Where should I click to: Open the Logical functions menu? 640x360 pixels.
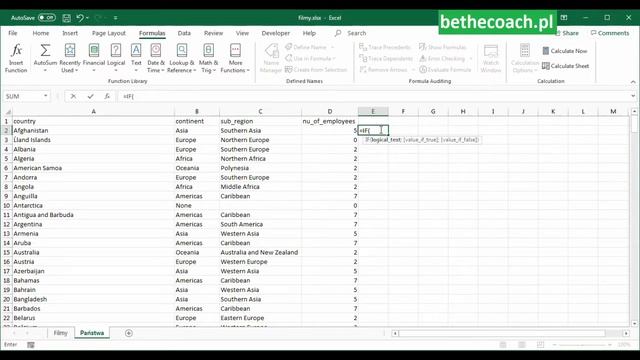pos(116,58)
